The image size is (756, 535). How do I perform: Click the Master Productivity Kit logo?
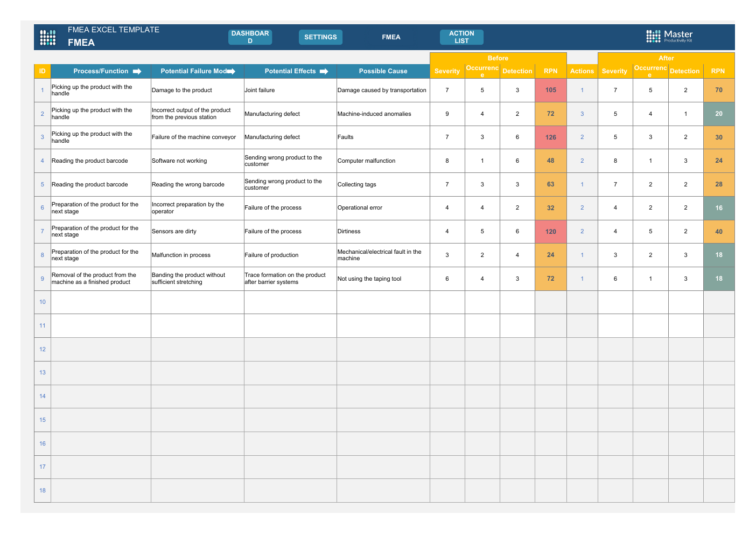[x=669, y=36]
